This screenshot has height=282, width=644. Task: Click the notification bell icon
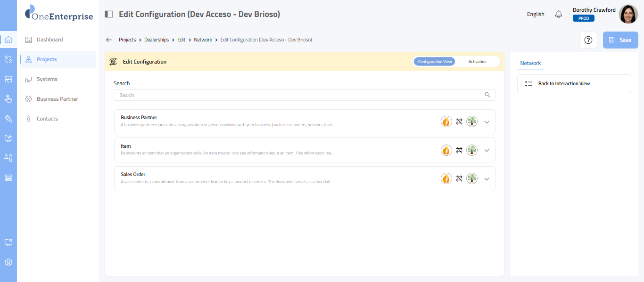[x=558, y=14]
